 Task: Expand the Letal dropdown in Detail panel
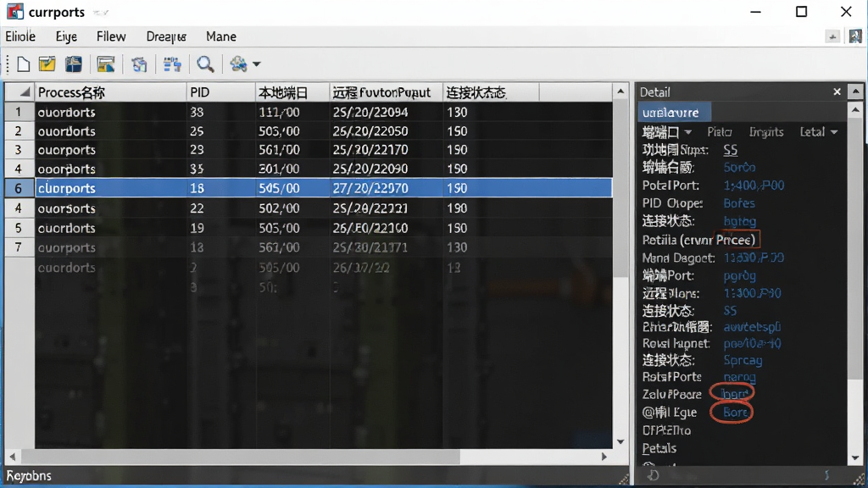834,132
